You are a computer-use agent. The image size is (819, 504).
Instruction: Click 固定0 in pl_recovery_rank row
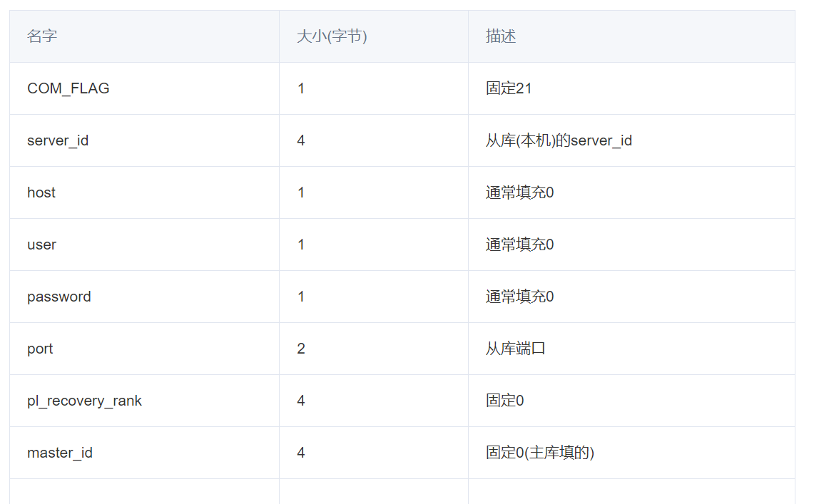[x=504, y=401]
